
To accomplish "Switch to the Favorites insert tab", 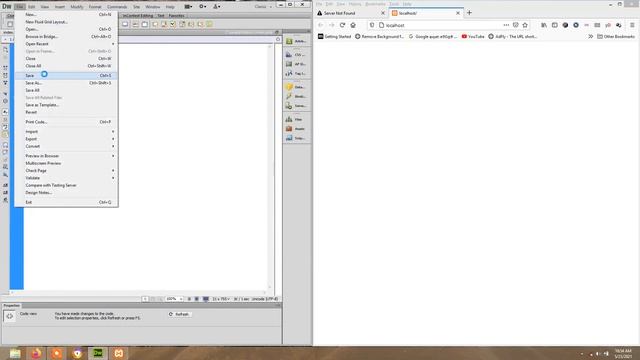I will [x=176, y=16].
